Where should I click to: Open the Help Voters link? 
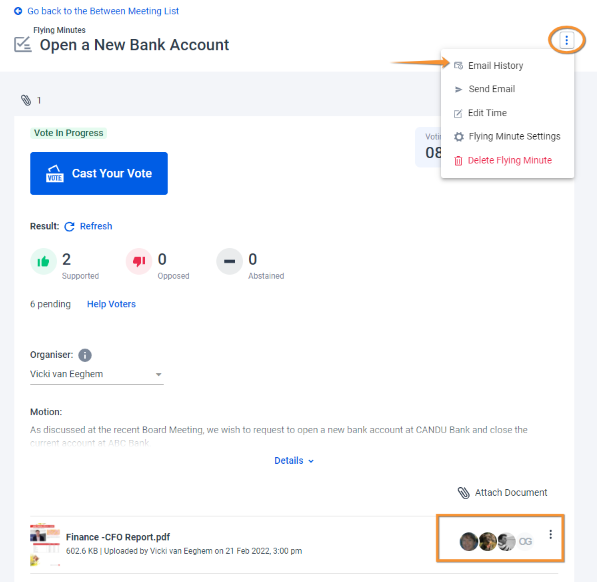click(111, 304)
